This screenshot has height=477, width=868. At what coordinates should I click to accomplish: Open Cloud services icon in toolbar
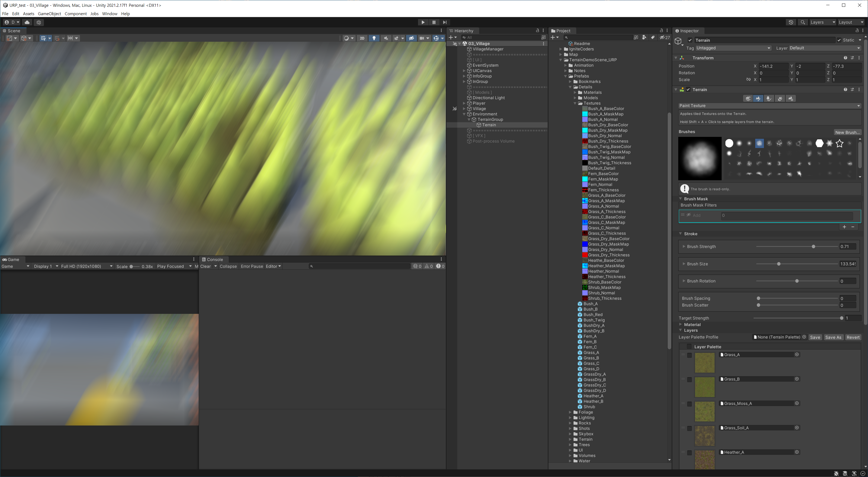(x=27, y=22)
